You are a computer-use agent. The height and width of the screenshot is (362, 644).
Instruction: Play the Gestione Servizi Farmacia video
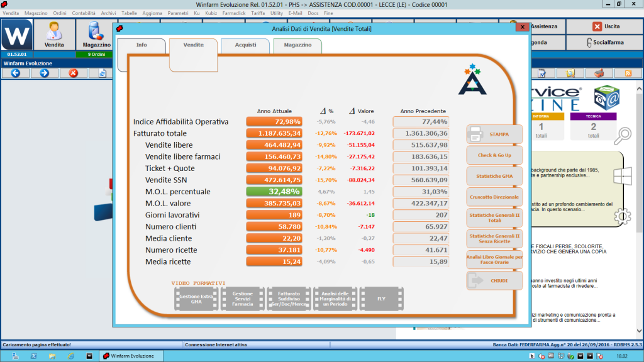[242, 299]
